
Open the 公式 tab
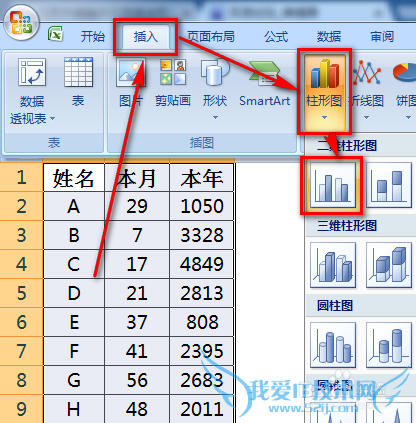[276, 37]
